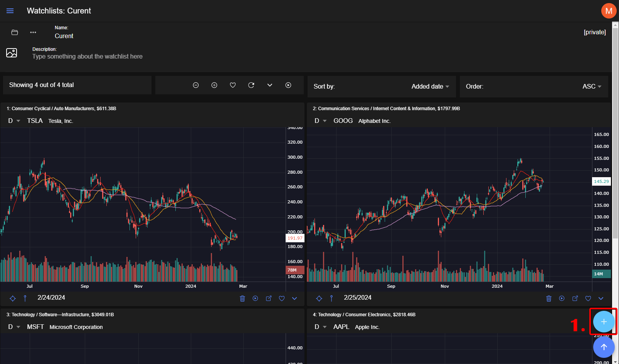Viewport: 619px width, 364px height.
Task: Click the AAPL ticker symbol
Action: coord(341,327)
